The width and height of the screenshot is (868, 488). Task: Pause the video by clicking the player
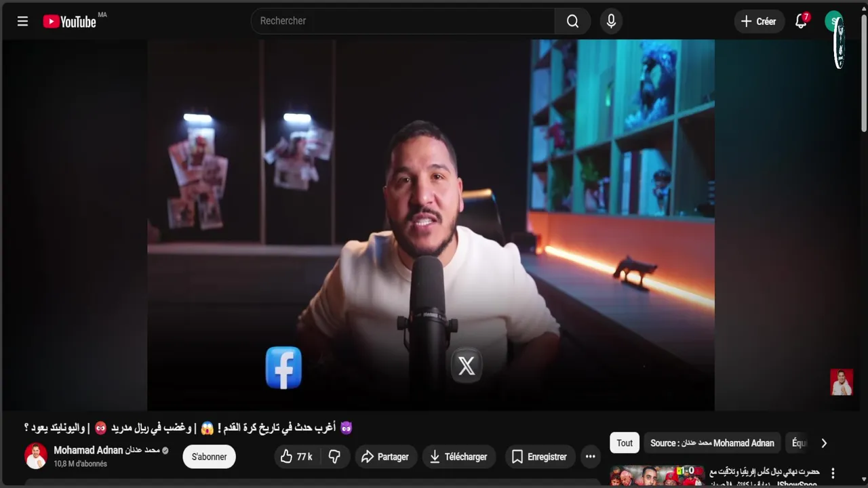[x=431, y=224]
